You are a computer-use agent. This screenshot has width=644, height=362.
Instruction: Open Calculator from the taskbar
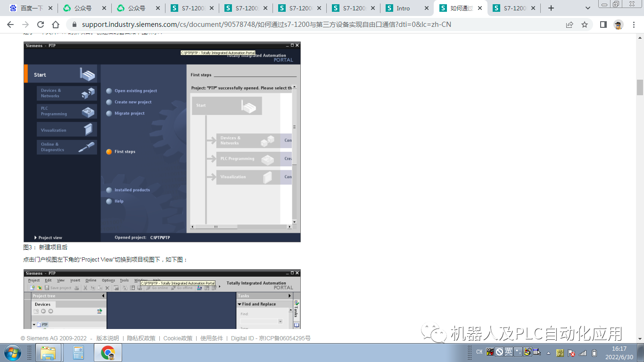coord(78,353)
